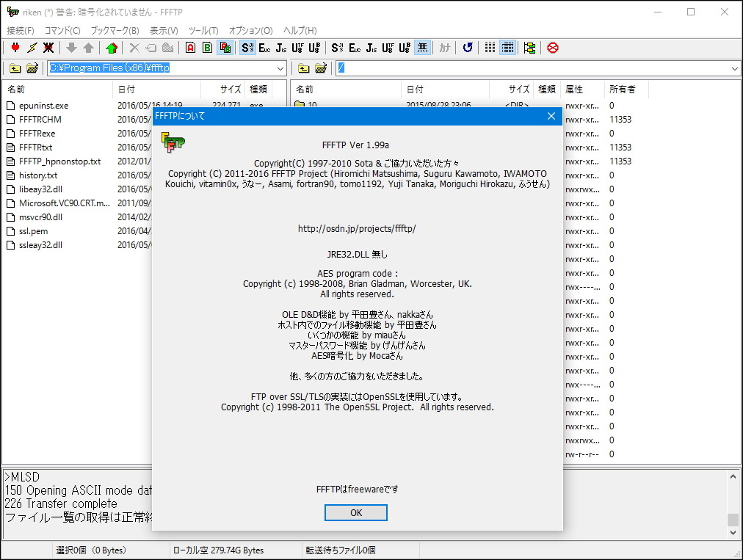Enable ASCII transfer mode A
Viewport: 743px width, 560px height.
[x=190, y=47]
